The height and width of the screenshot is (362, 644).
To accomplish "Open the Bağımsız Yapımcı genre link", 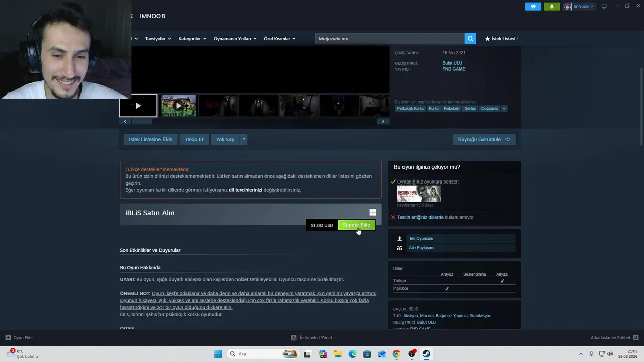I will pos(452,316).
